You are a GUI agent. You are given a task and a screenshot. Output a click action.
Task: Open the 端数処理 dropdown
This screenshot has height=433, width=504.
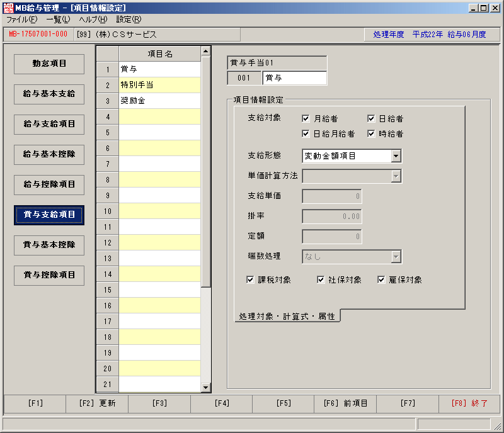(x=396, y=257)
